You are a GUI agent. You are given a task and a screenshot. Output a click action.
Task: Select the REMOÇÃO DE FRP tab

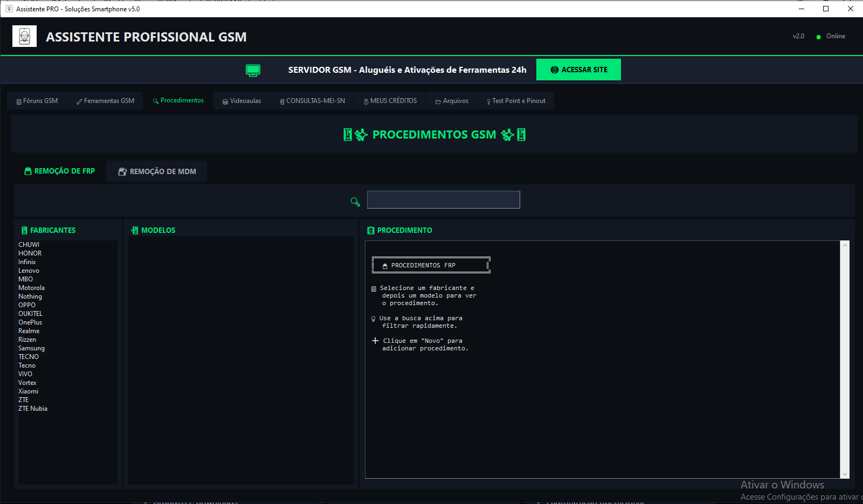59,171
